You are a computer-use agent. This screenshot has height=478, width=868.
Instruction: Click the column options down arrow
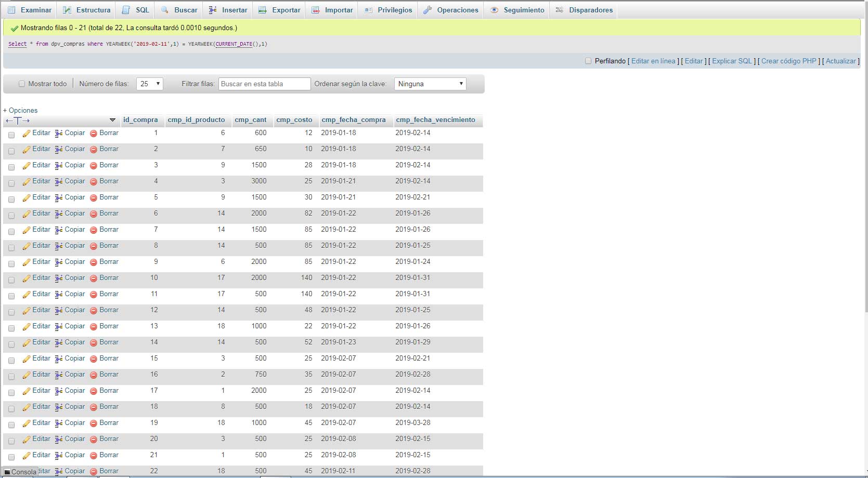112,120
